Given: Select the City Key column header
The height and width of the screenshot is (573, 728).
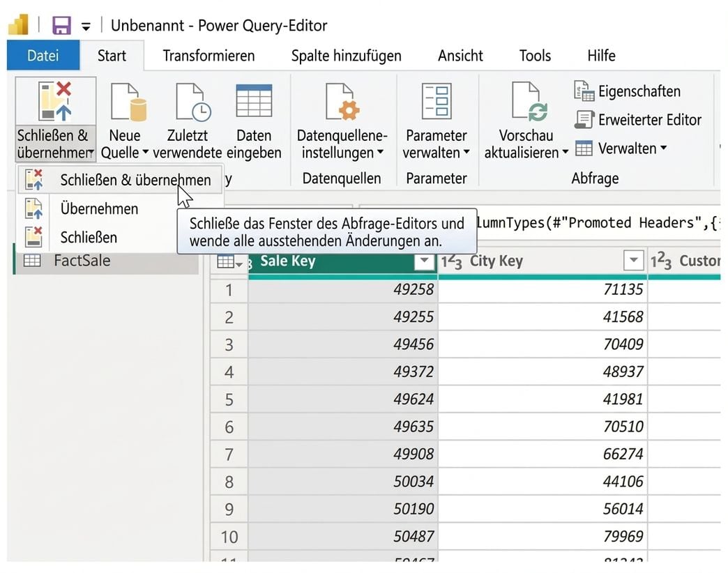Looking at the screenshot, I should tap(496, 261).
